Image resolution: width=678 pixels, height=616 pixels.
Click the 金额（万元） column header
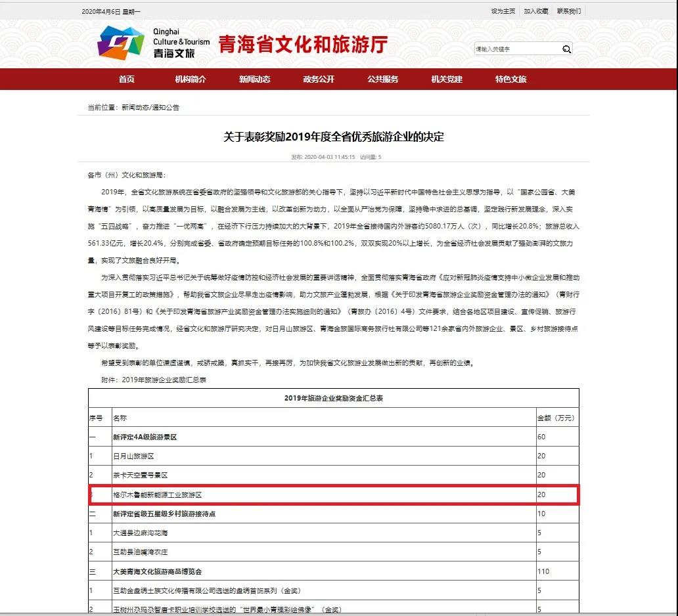[x=555, y=417]
